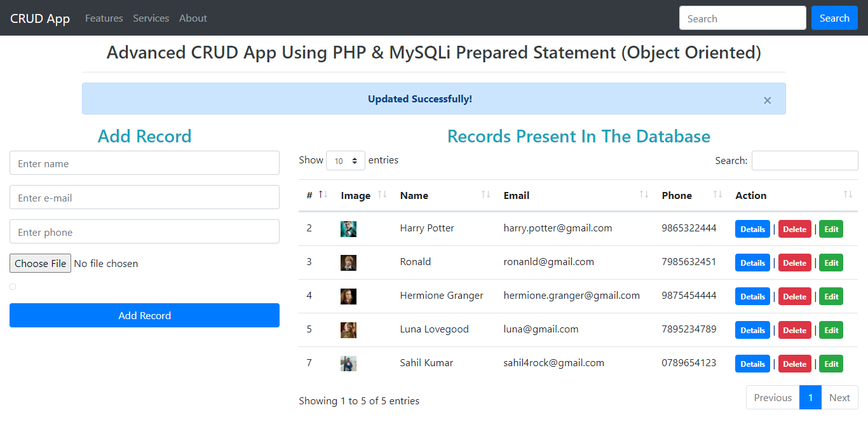This screenshot has width=868, height=424.
Task: Sort records by the Name column icon
Action: pos(487,195)
